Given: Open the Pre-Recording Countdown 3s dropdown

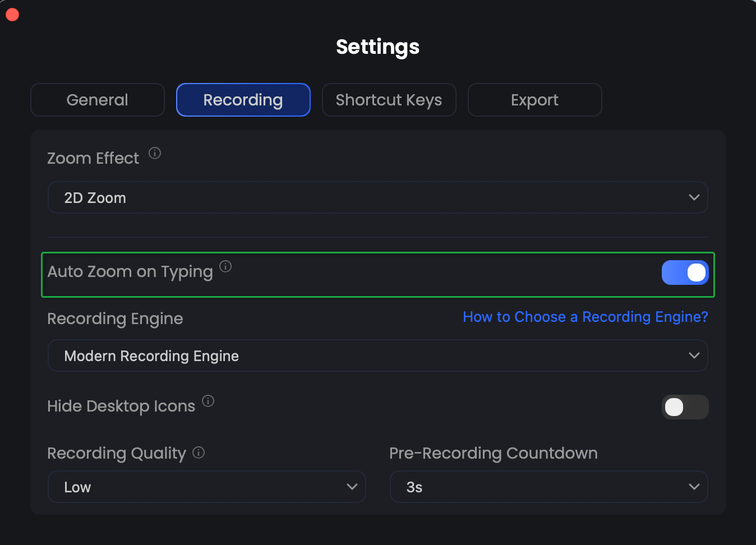Looking at the screenshot, I should (x=549, y=487).
